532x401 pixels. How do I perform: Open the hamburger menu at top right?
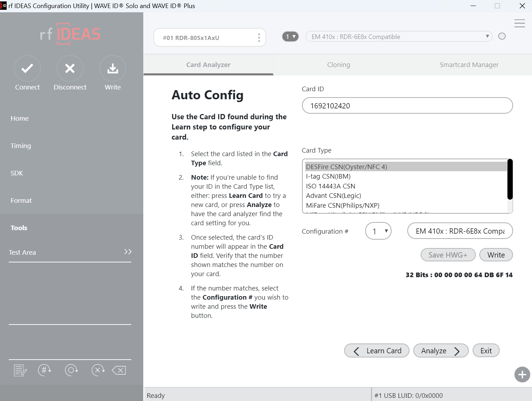pos(519,23)
